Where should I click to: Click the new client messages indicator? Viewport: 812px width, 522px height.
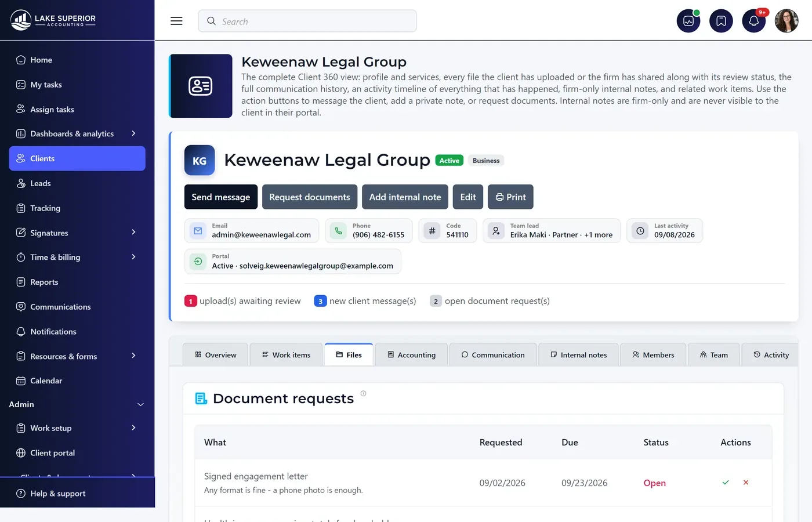coord(365,301)
